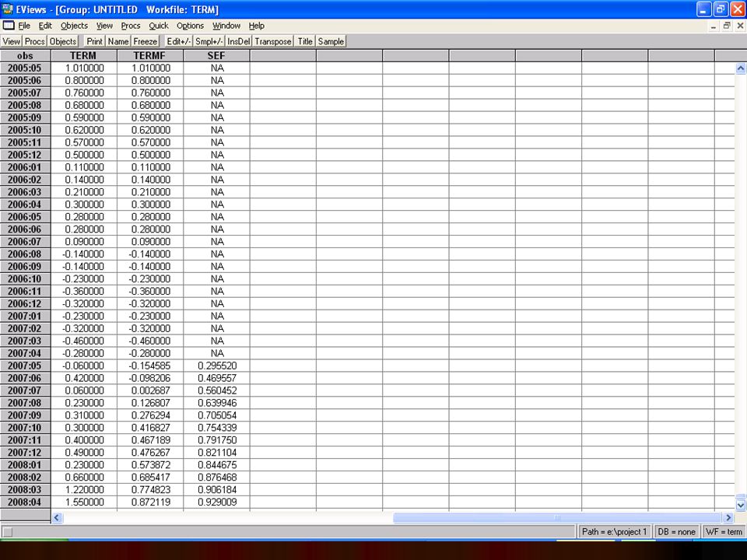
Task: Click TERM value 0.090000 in 2006:07
Action: point(84,241)
